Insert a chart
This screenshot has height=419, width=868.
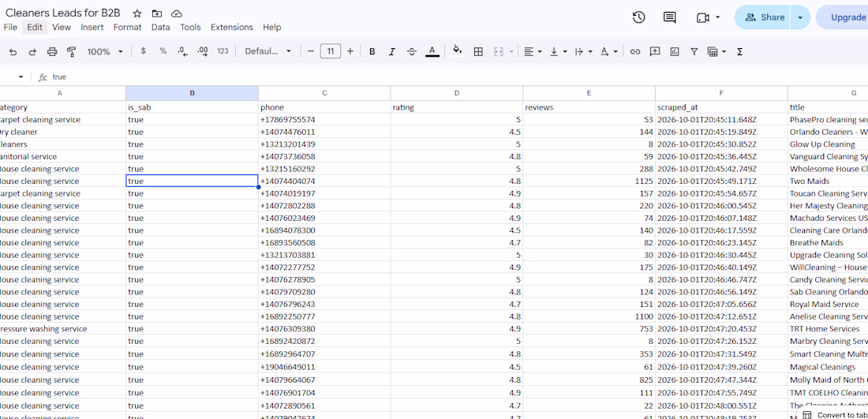(x=674, y=51)
